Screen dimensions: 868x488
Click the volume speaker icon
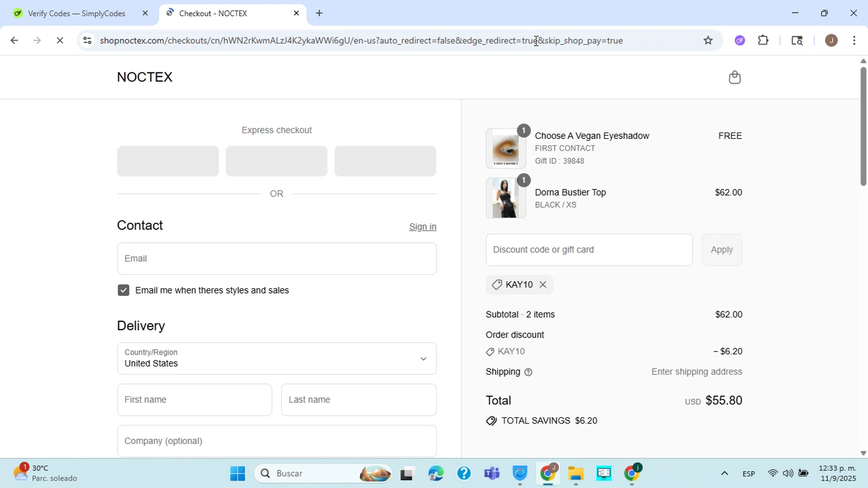pos(788,474)
